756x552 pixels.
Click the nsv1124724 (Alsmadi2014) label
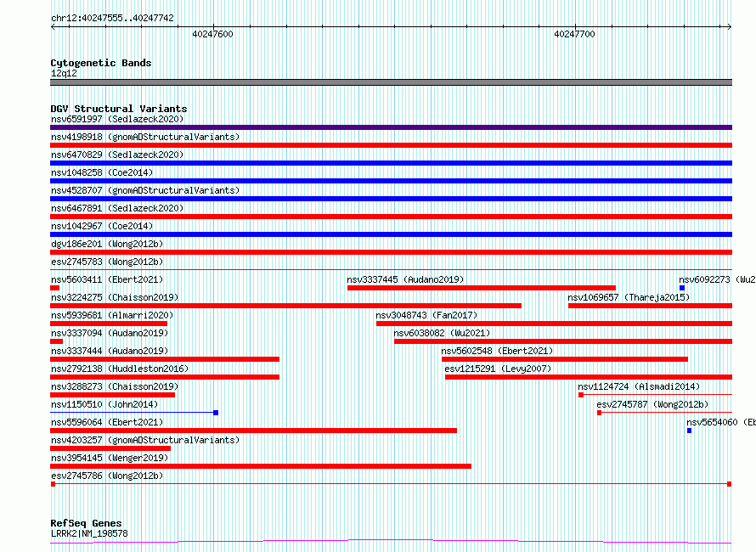639,386
